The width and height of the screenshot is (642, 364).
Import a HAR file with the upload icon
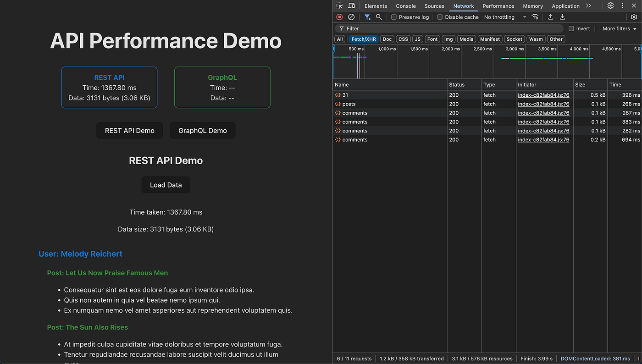click(x=551, y=17)
